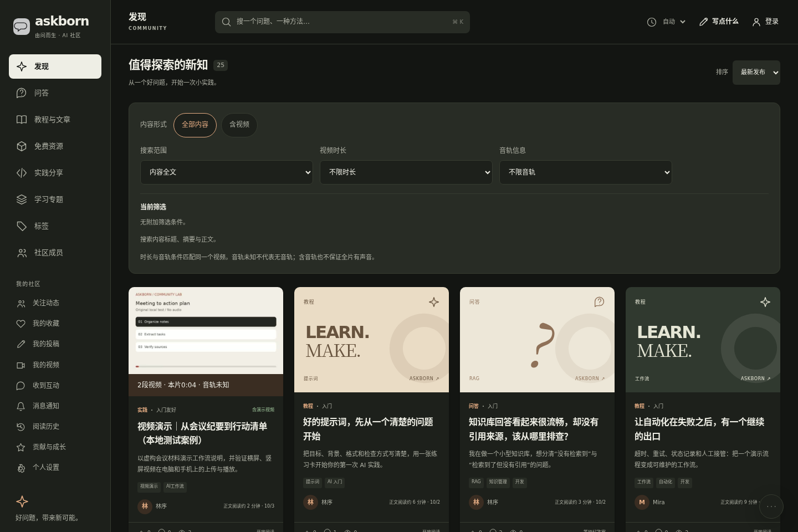Click the video progress bar on Meeting thumbnail
The width and height of the screenshot is (798, 532).
tap(206, 366)
